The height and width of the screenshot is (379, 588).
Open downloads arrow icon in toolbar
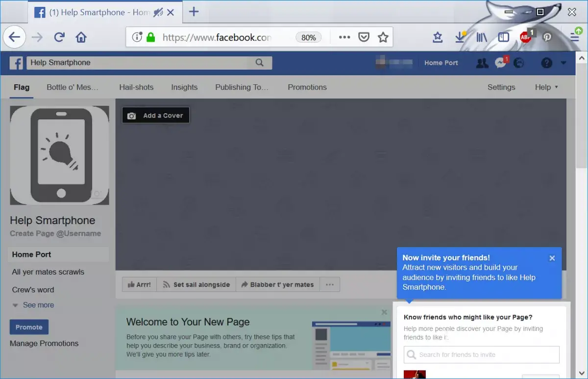click(x=460, y=37)
